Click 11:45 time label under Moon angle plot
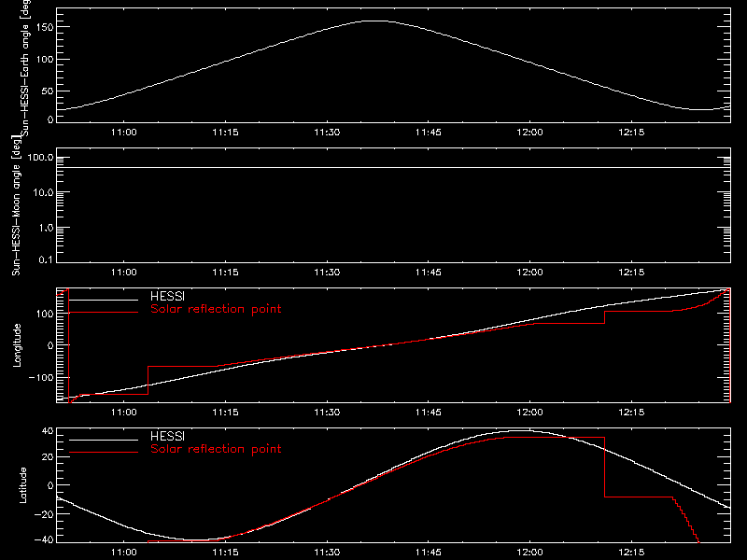The width and height of the screenshot is (747, 560). (429, 273)
